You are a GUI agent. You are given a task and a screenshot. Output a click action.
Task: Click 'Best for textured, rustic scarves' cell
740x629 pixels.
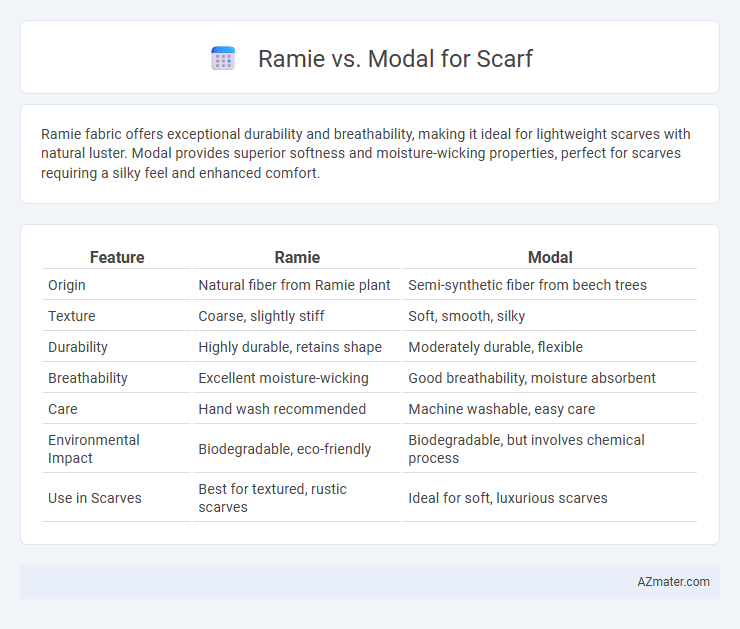272,498
